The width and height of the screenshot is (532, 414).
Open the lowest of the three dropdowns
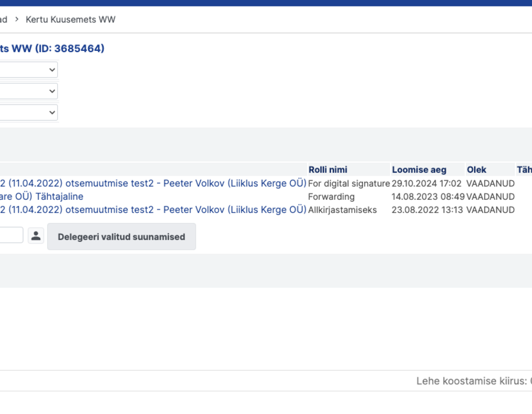click(x=28, y=112)
